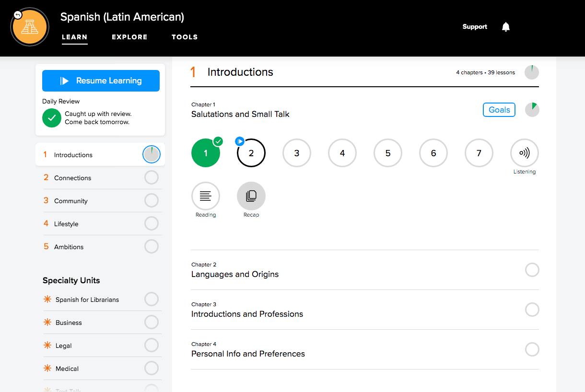Switch to the Explore tab
585x392 pixels.
coord(129,37)
